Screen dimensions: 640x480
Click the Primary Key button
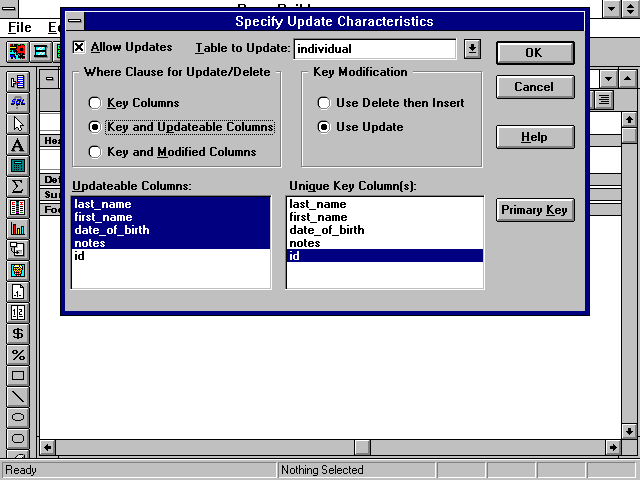coord(534,210)
